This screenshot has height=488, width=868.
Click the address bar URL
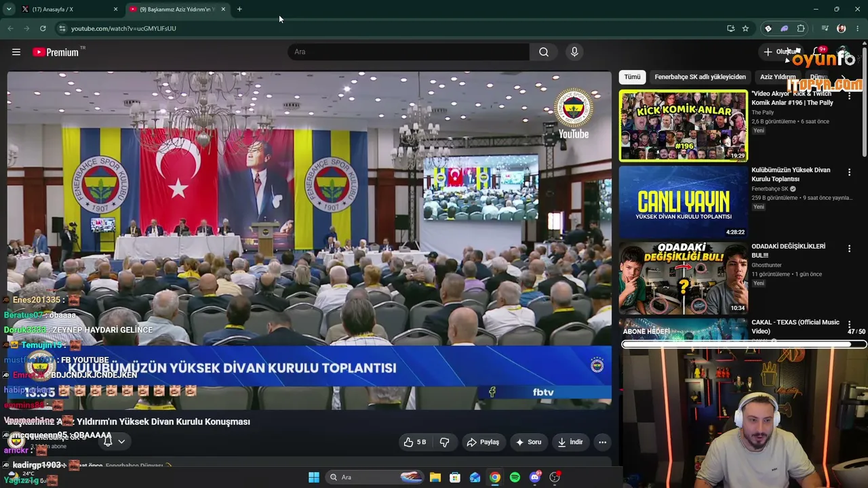[x=123, y=28]
